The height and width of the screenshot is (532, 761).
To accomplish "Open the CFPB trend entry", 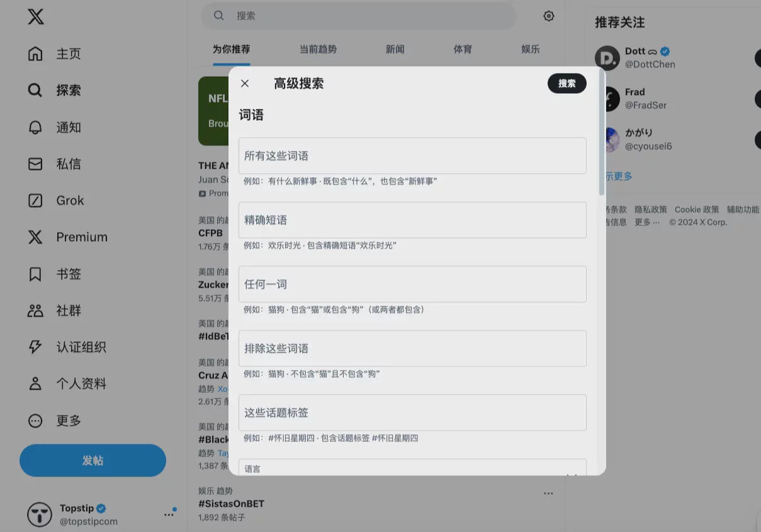I will tap(210, 233).
